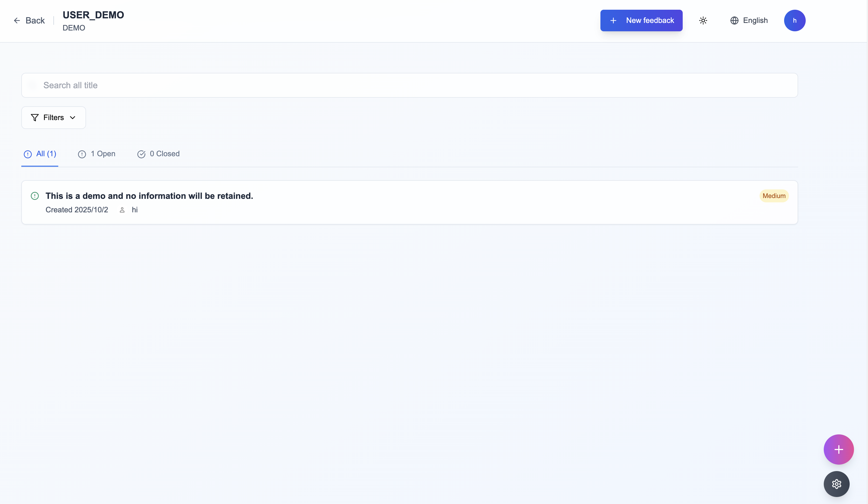This screenshot has height=504, width=868.
Task: Click the funnel filter icon
Action: 35,118
